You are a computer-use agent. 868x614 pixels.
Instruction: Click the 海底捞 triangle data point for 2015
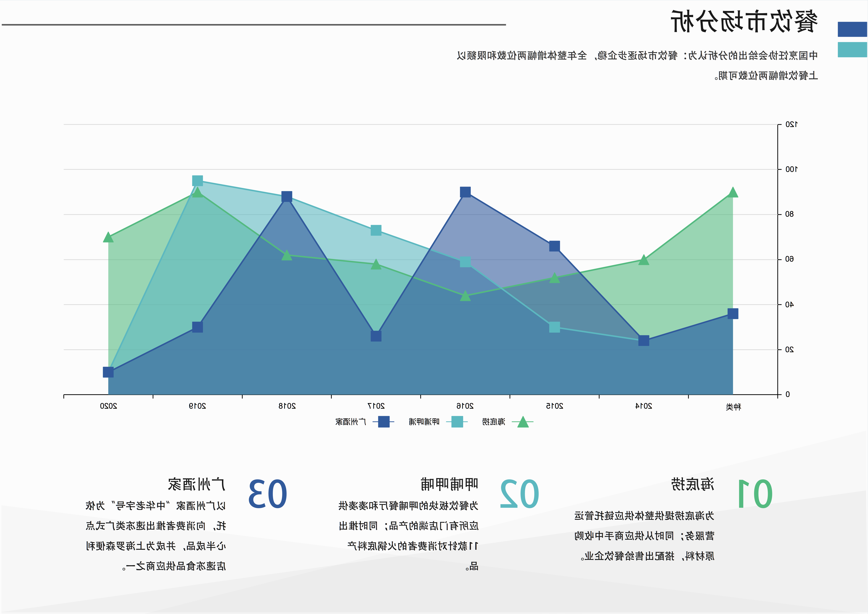point(555,278)
